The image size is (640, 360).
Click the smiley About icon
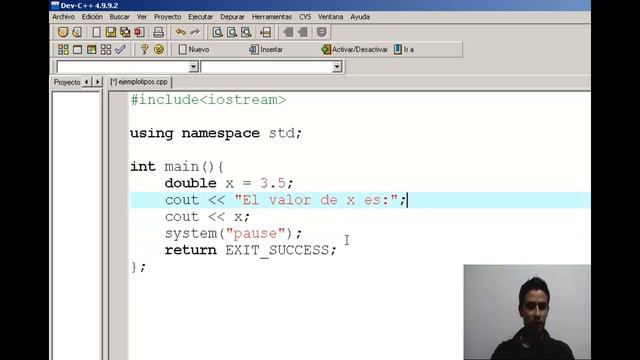(x=159, y=49)
